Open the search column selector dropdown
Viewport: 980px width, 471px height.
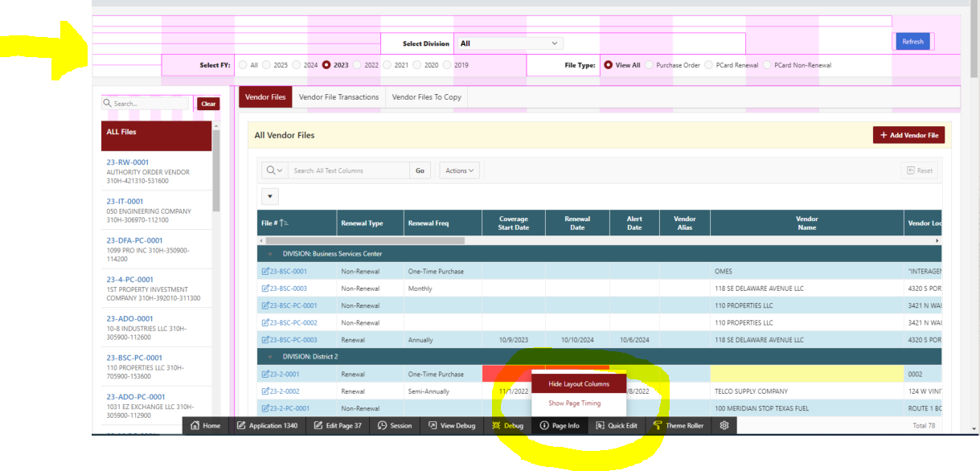coord(274,170)
